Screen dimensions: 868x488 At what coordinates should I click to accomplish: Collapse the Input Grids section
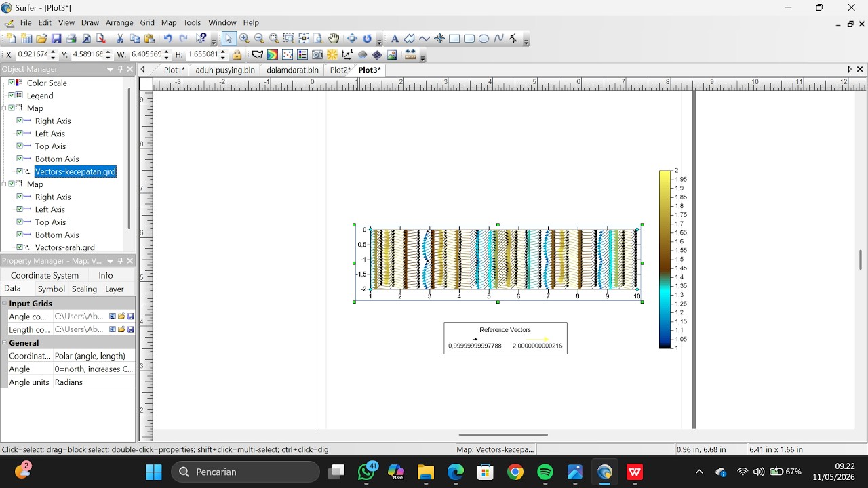tap(4, 304)
